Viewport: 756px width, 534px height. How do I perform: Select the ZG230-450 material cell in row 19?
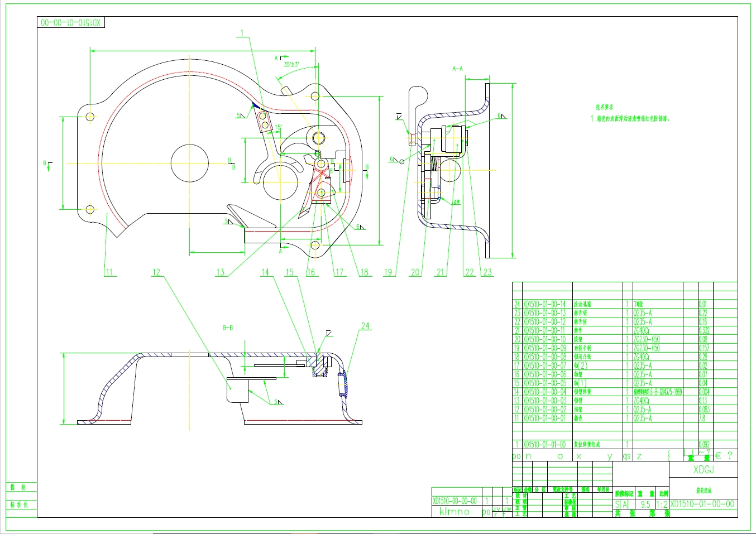coord(647,348)
